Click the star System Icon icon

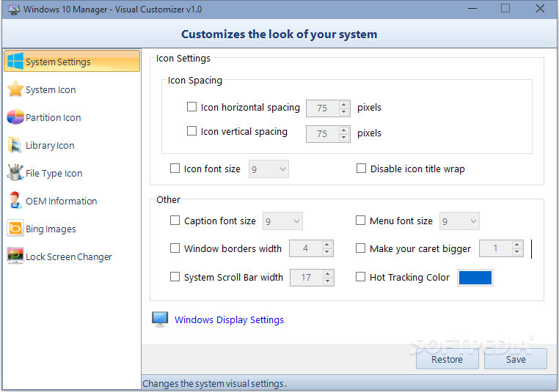tap(15, 89)
